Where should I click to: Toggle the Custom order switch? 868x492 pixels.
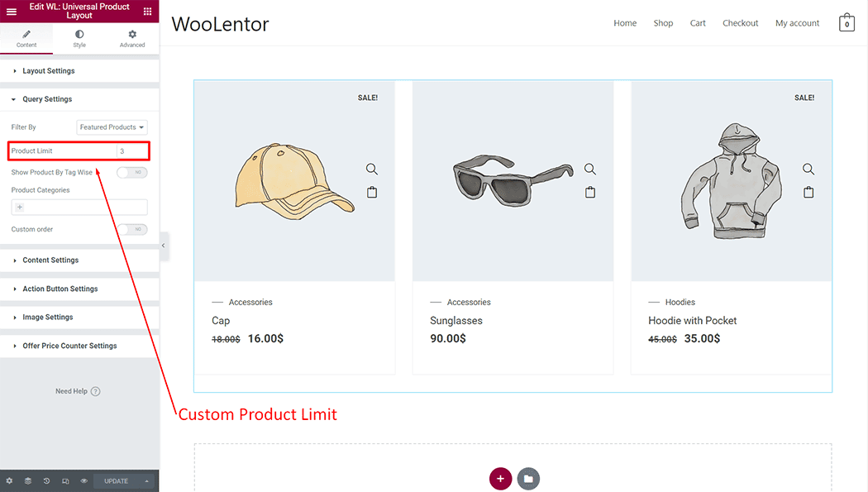click(132, 229)
